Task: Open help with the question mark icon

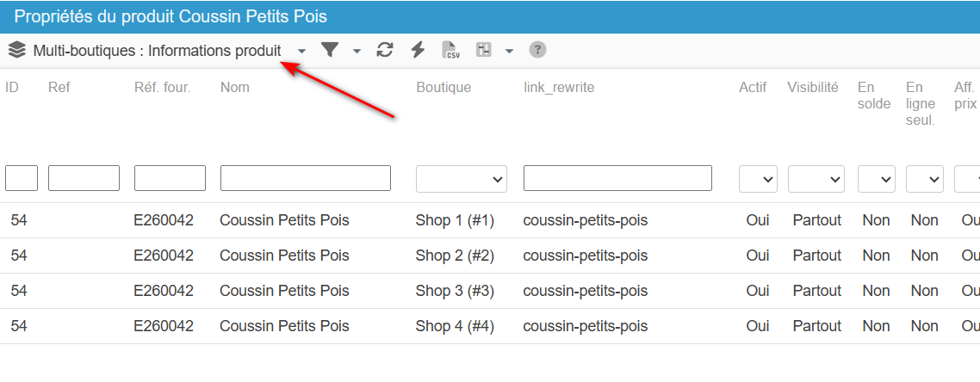Action: (537, 51)
